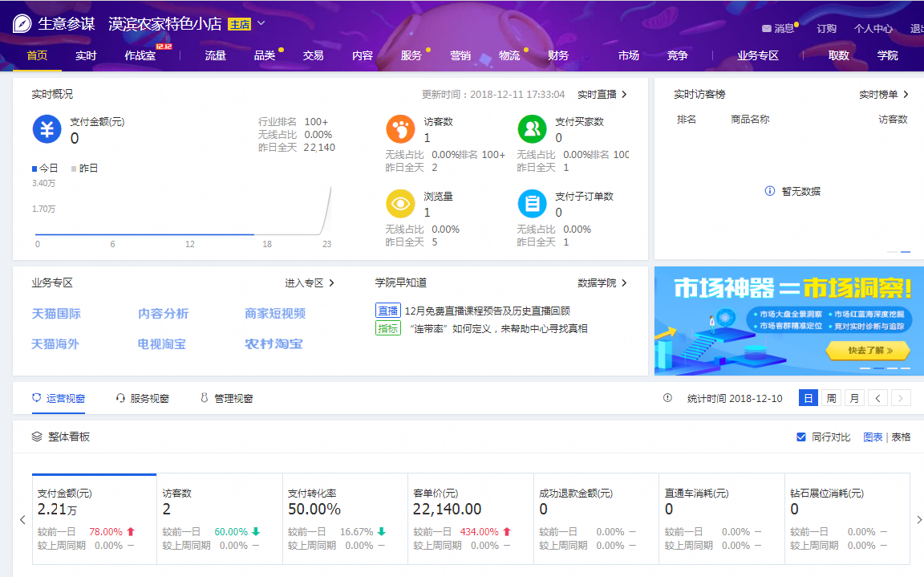Open the 取数 nav tab

pyautogui.click(x=838, y=55)
